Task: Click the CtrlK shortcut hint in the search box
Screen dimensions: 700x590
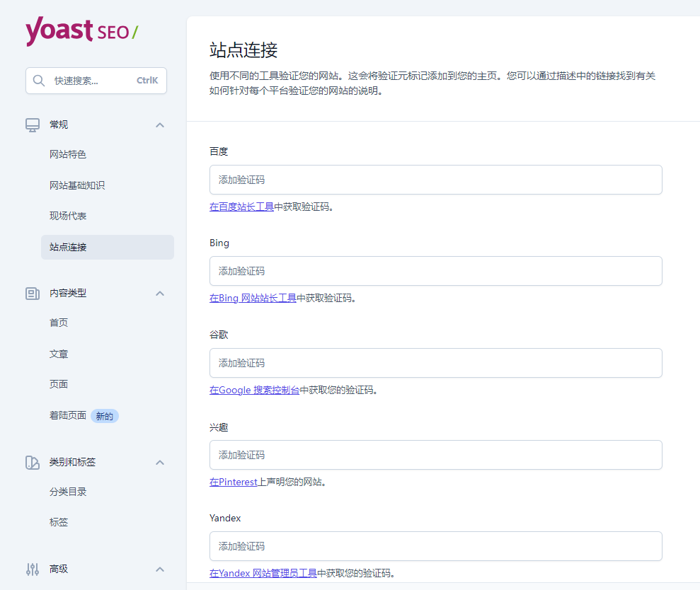Action: pos(147,81)
